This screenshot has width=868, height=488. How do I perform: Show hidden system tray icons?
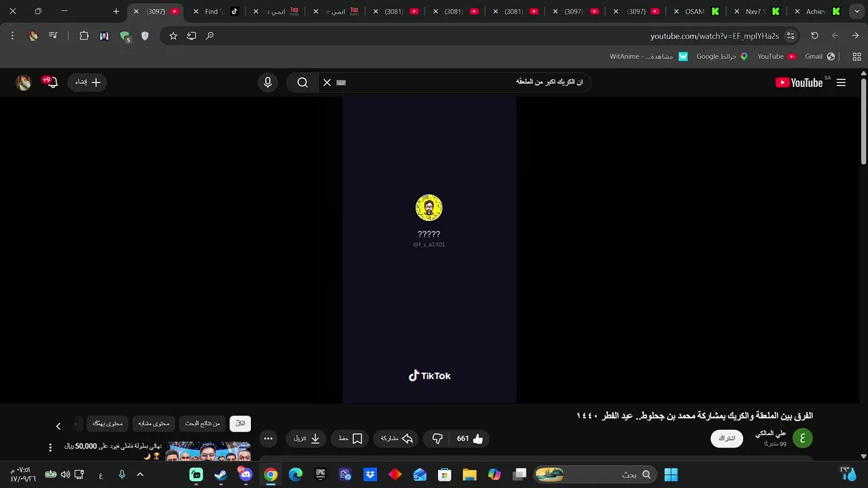[x=140, y=474]
